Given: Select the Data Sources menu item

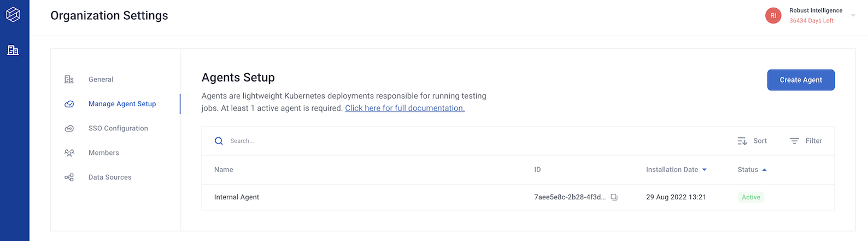Looking at the screenshot, I should (110, 177).
